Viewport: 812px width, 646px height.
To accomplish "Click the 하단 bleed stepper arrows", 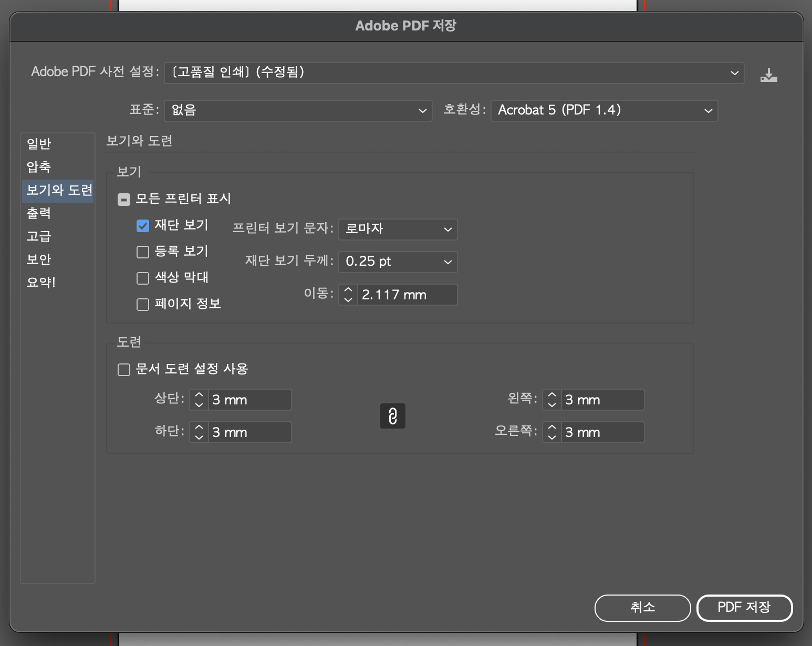I will coord(199,432).
